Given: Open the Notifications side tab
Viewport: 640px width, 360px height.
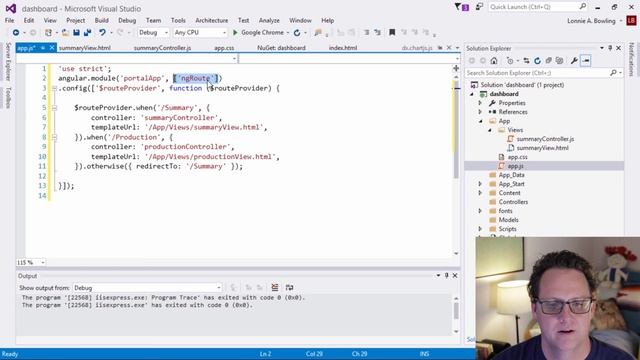Looking at the screenshot, I should 631,60.
